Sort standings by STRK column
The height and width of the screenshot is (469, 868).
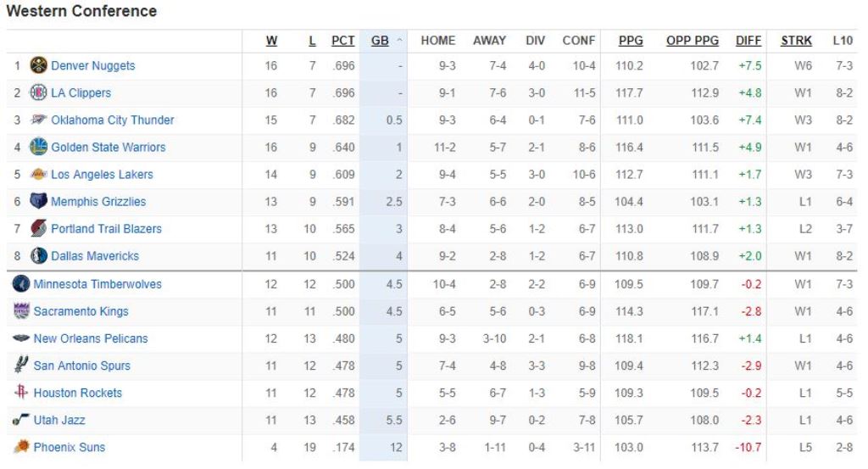pyautogui.click(x=796, y=40)
